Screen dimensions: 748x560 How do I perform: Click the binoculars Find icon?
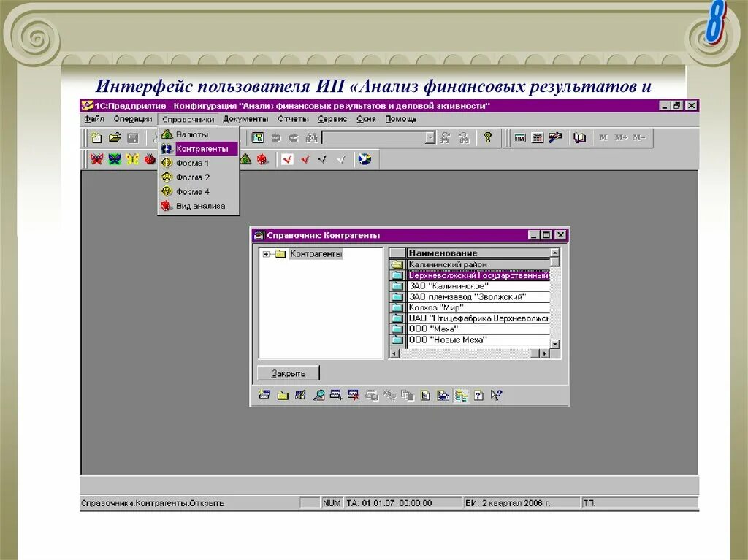coord(311,138)
